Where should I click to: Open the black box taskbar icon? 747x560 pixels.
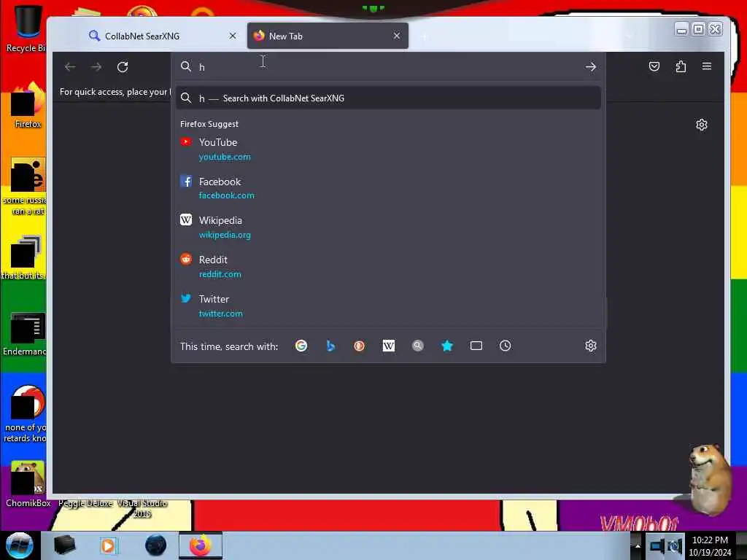[x=64, y=545]
